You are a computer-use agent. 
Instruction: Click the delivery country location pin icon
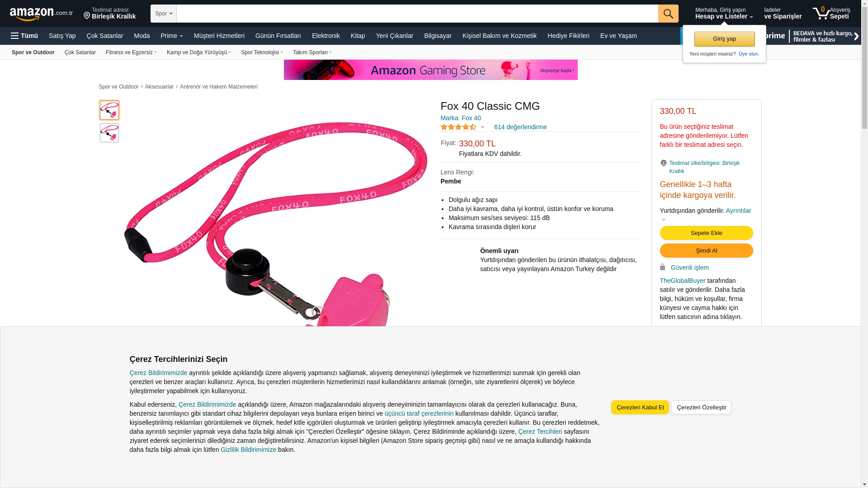pyautogui.click(x=663, y=163)
